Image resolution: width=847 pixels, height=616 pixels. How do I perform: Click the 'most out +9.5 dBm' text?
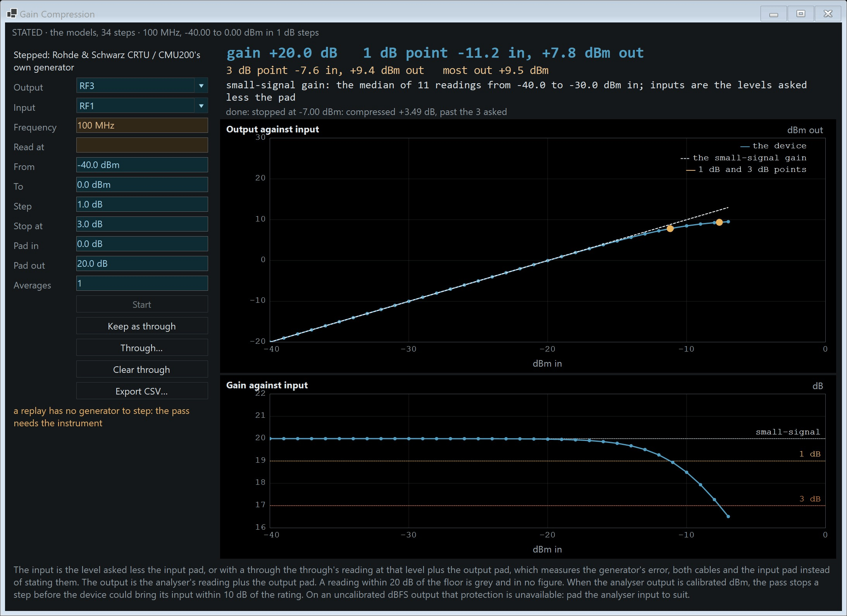coord(496,70)
